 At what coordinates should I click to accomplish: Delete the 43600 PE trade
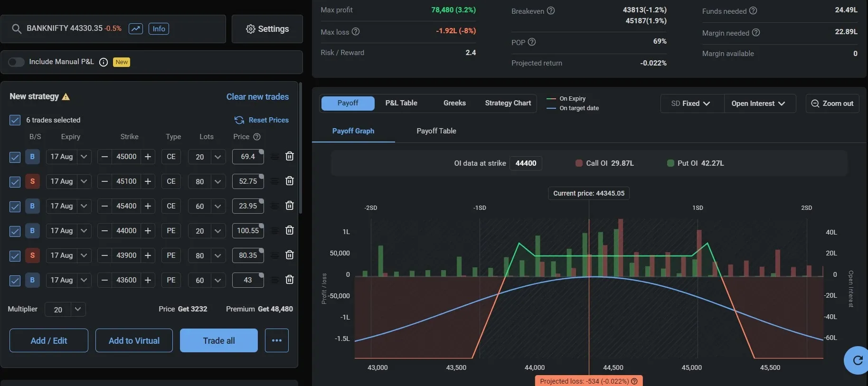(290, 280)
